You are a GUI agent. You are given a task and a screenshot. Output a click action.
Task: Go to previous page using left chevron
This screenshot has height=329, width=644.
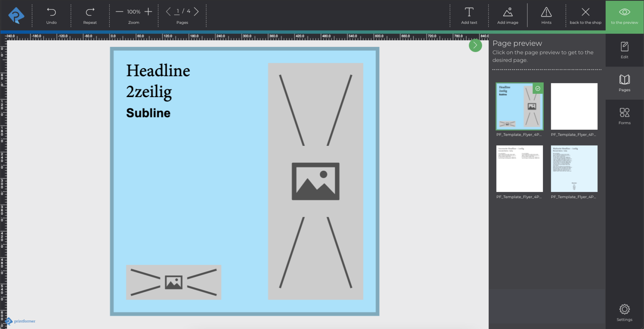[168, 12]
